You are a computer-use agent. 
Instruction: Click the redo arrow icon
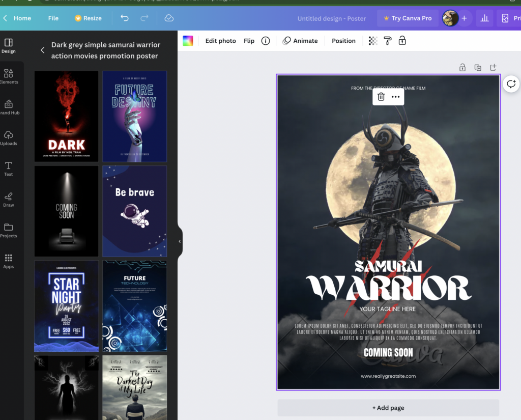click(x=144, y=18)
